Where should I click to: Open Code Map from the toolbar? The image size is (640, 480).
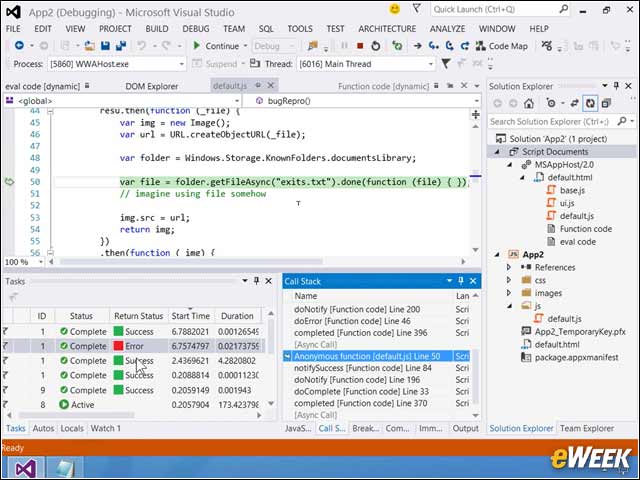coord(502,46)
